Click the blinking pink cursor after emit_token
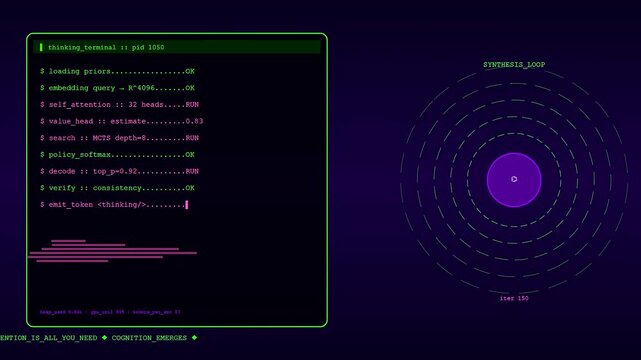 pyautogui.click(x=187, y=205)
